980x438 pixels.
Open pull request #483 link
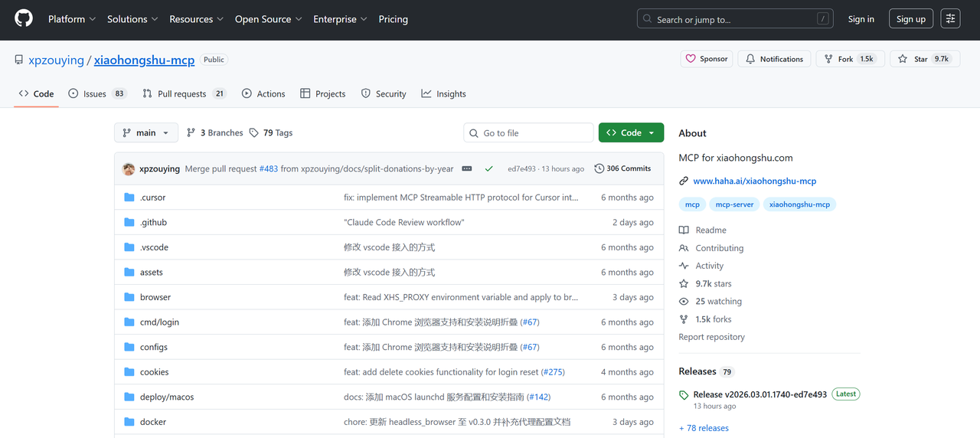[x=268, y=168]
